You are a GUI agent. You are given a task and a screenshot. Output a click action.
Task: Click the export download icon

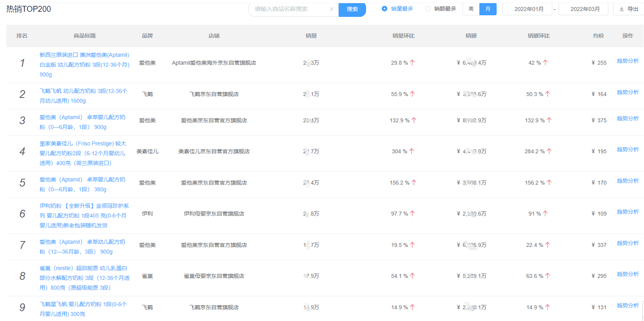[622, 9]
